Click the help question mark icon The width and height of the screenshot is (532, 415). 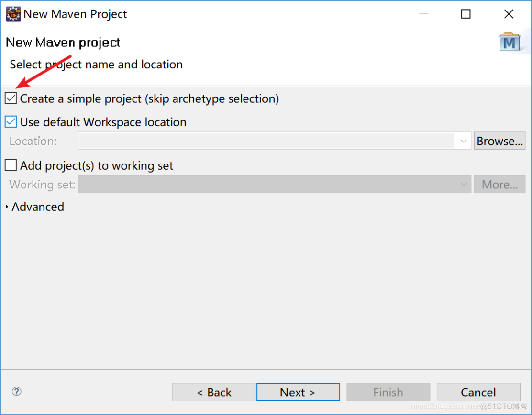(x=17, y=392)
